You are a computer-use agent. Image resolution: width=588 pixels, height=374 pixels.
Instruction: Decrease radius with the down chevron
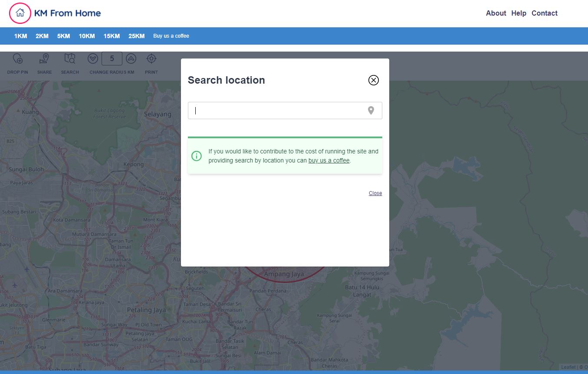tap(92, 59)
